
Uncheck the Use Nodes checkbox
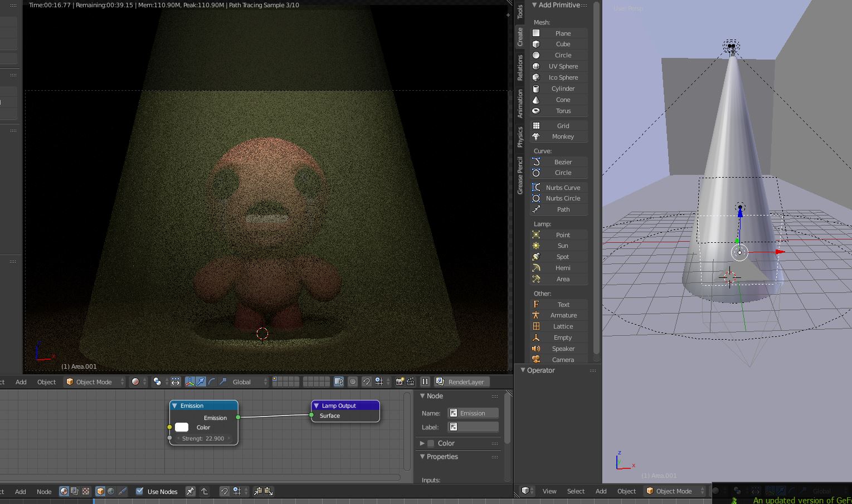140,491
